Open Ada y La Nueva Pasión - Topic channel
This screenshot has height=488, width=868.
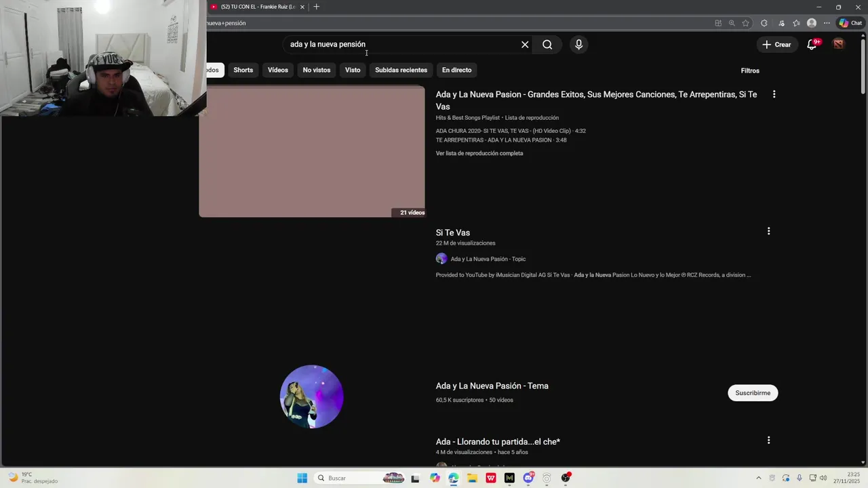click(x=488, y=259)
